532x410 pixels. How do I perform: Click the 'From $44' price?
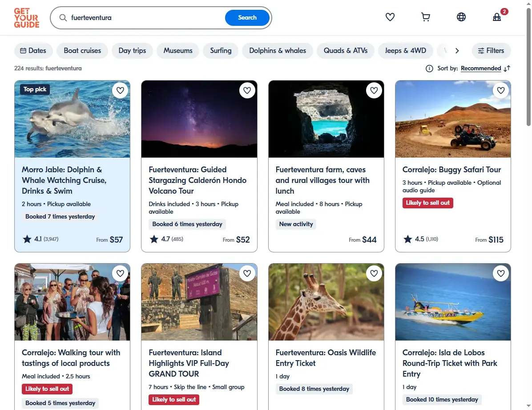point(363,240)
